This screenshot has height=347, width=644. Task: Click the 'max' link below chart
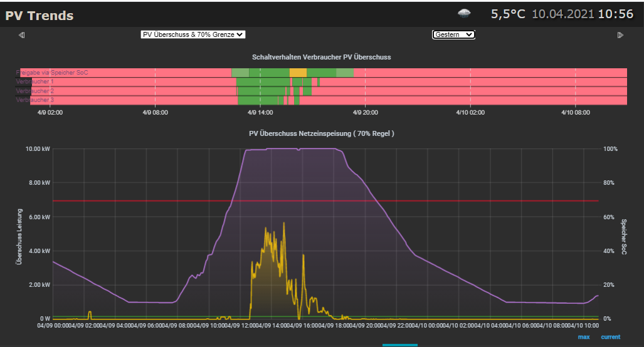point(584,337)
